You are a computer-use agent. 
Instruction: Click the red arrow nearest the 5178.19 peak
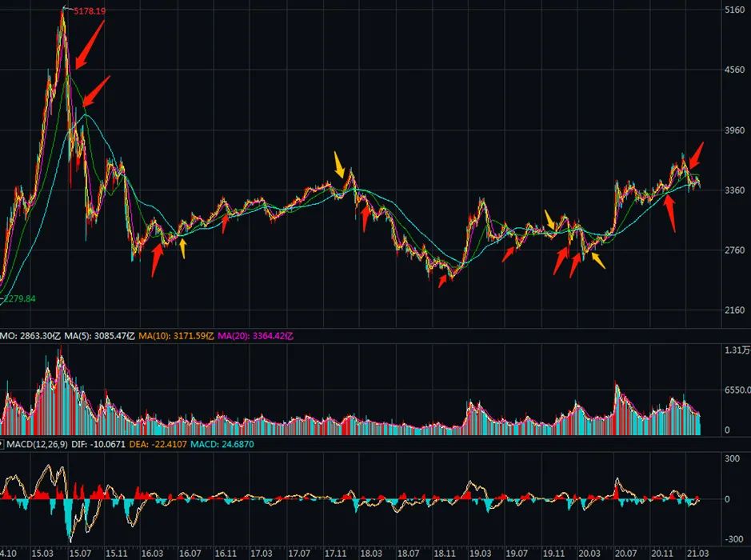tap(88, 45)
